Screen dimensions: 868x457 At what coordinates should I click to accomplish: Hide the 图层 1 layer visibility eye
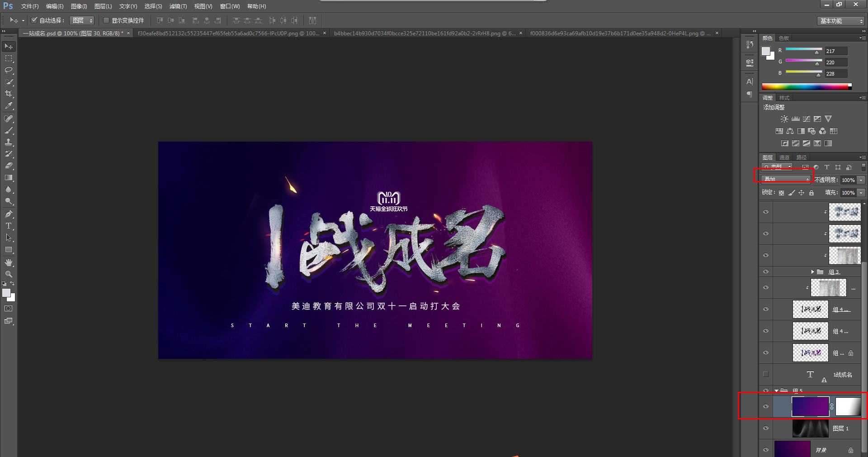point(766,428)
